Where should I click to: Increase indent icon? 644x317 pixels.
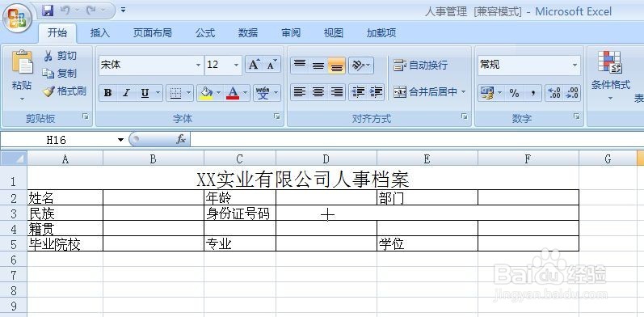[376, 92]
